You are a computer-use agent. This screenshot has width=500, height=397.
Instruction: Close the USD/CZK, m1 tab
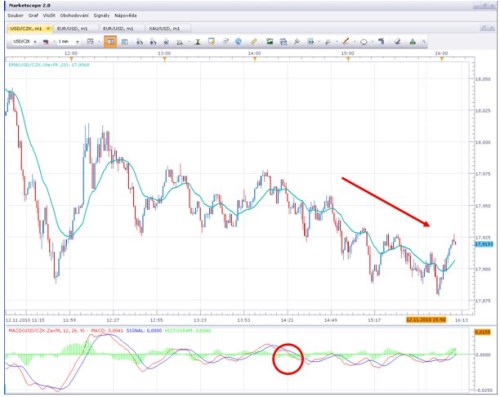[x=48, y=29]
